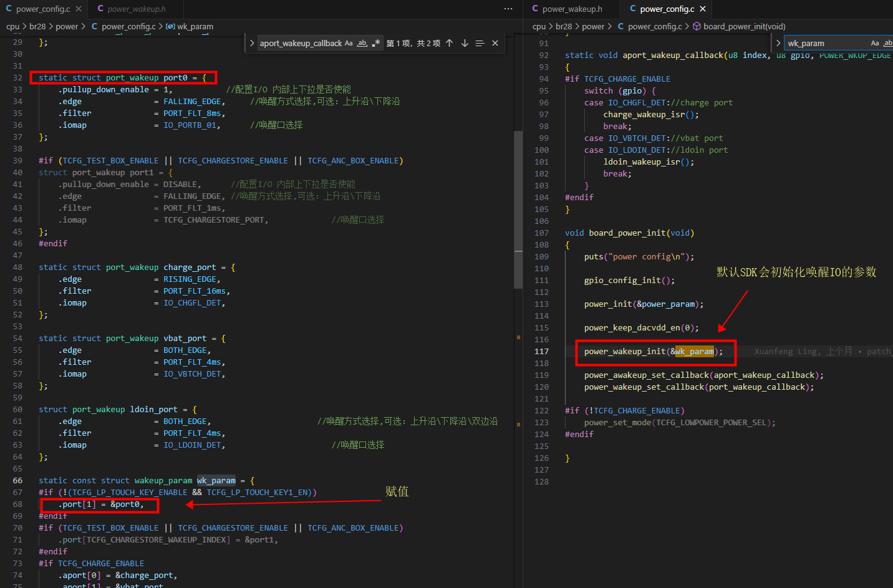Toggle Match Case in left find widget
Screen dimensions: 893x588
(349, 43)
